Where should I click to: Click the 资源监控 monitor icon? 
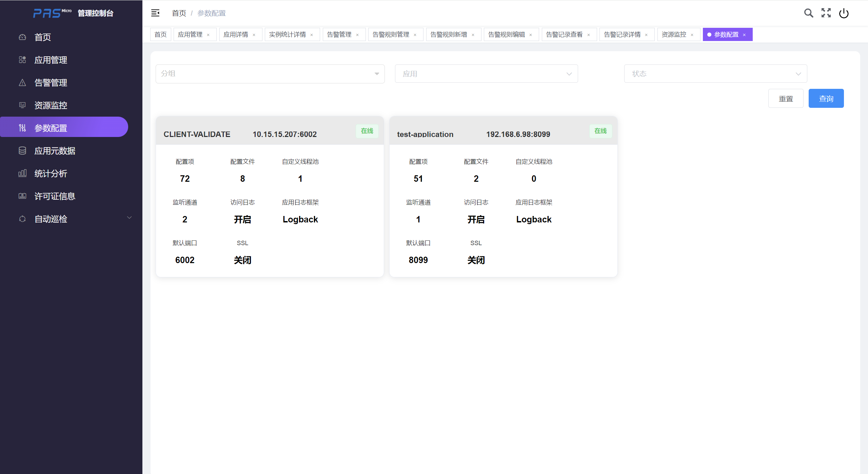click(22, 105)
